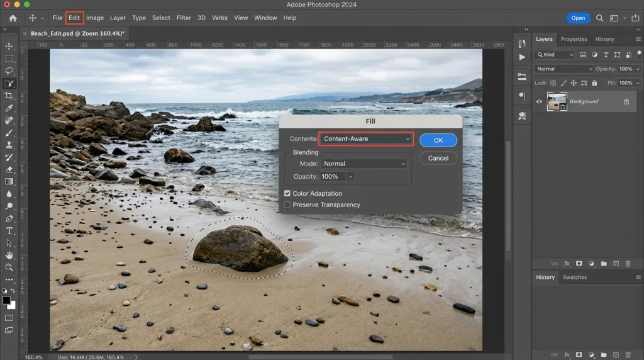This screenshot has height=360, width=644.
Task: Close the Beach_Edit.psd document tab
Action: coord(25,34)
